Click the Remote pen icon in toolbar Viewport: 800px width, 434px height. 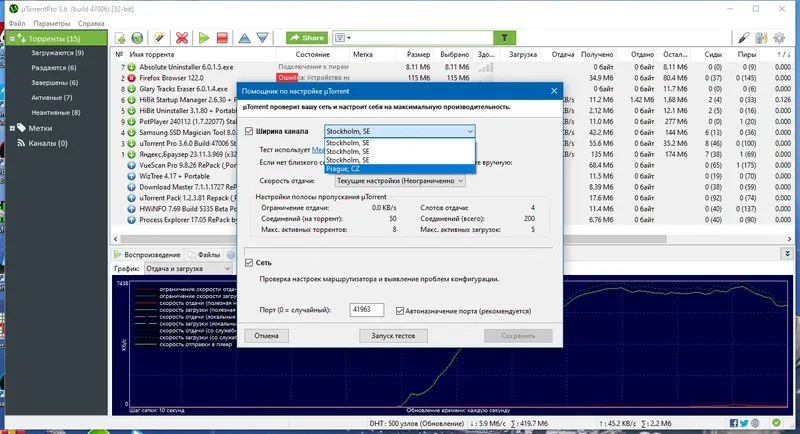coord(743,38)
